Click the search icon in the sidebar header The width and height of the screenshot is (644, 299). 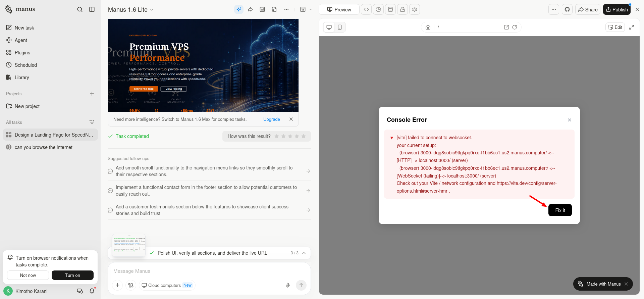tap(80, 9)
